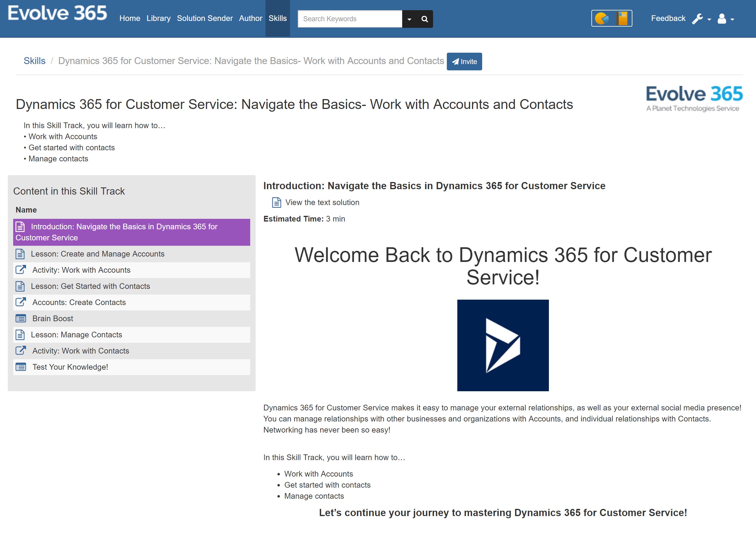Open the Library menu
Viewport: 756px width, 549px height.
(158, 18)
